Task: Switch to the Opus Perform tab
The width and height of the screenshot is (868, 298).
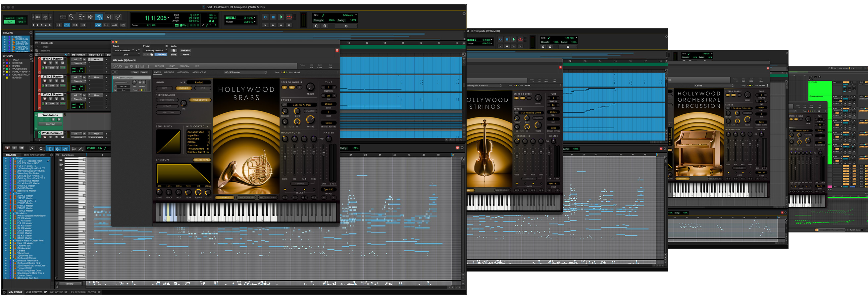Action: 184,66
